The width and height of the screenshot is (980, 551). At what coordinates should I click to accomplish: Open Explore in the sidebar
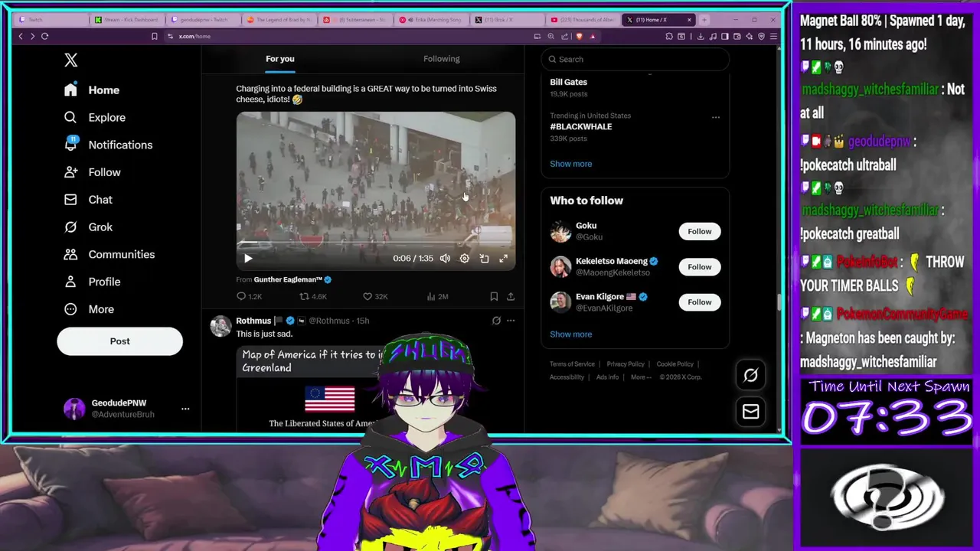click(95, 117)
